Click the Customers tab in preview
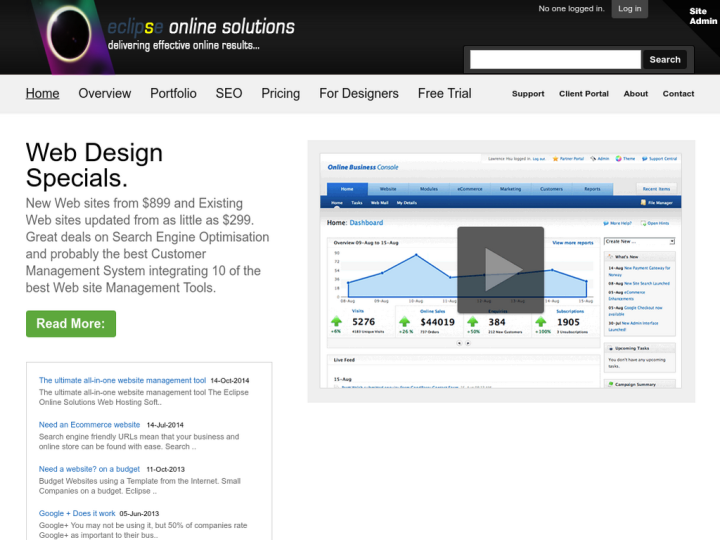The image size is (720, 540). pyautogui.click(x=551, y=189)
